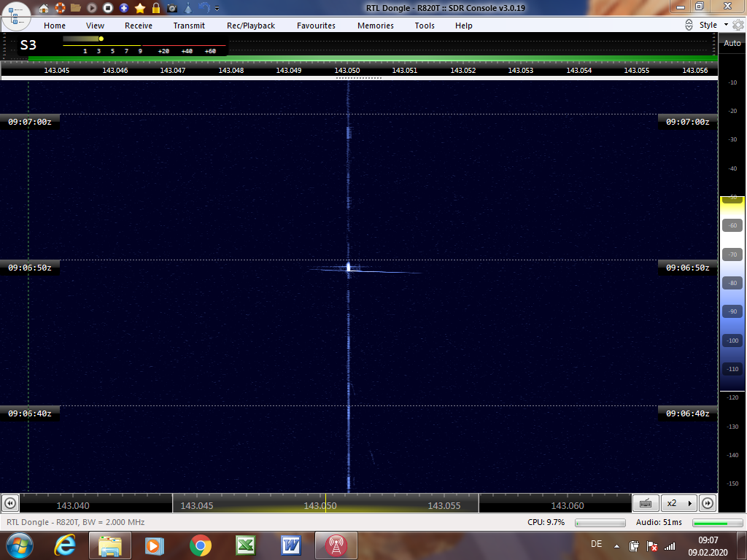Click the Auto level button
The image size is (747, 560).
point(732,43)
